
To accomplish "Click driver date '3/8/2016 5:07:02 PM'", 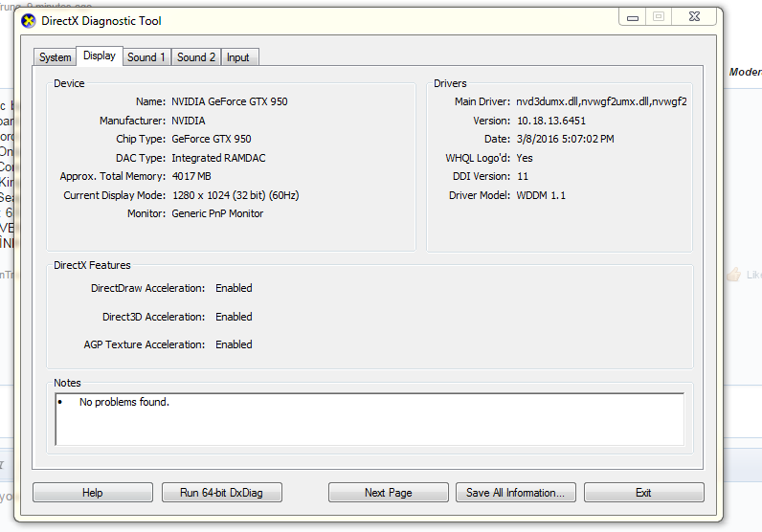I will pyautogui.click(x=566, y=139).
